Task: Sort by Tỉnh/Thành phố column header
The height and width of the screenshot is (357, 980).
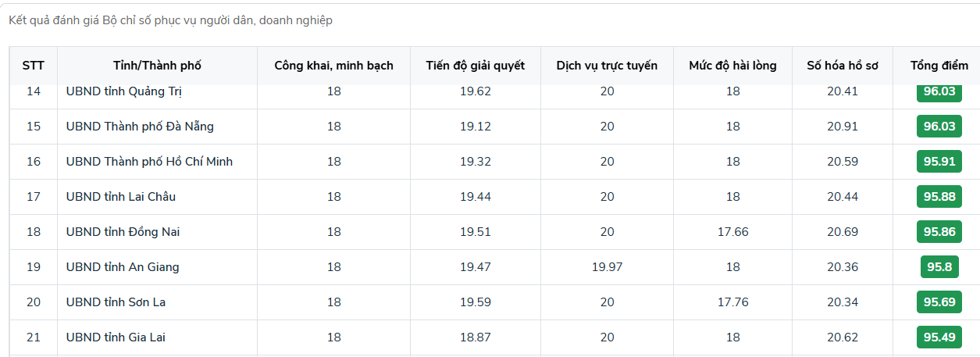Action: pos(157,66)
